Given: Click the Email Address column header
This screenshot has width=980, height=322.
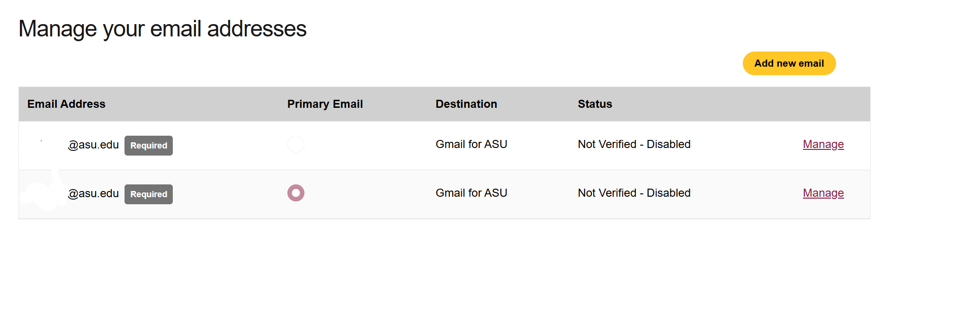Looking at the screenshot, I should pos(66,104).
